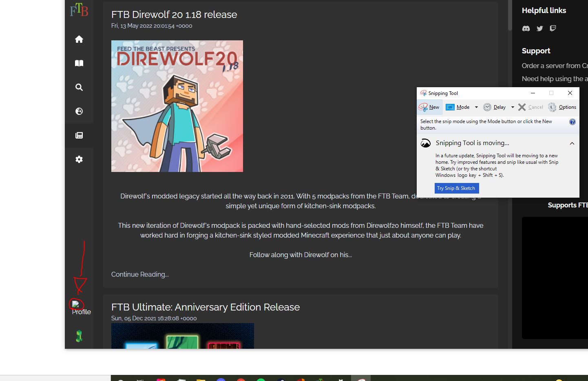Click the 'Sun, 05 Dec 2021' article date
This screenshot has width=588, height=381.
click(x=154, y=318)
